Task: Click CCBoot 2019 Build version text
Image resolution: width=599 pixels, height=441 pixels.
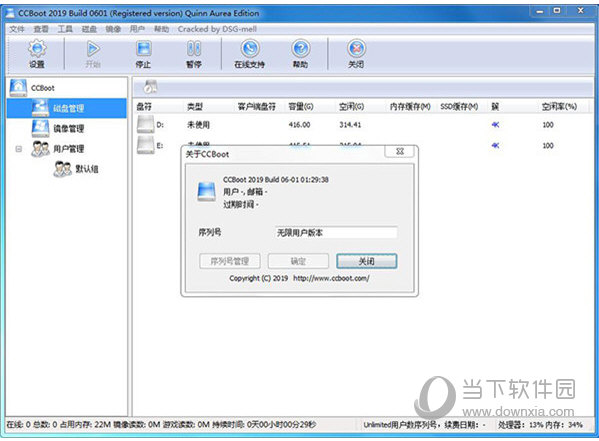Action: (276, 180)
